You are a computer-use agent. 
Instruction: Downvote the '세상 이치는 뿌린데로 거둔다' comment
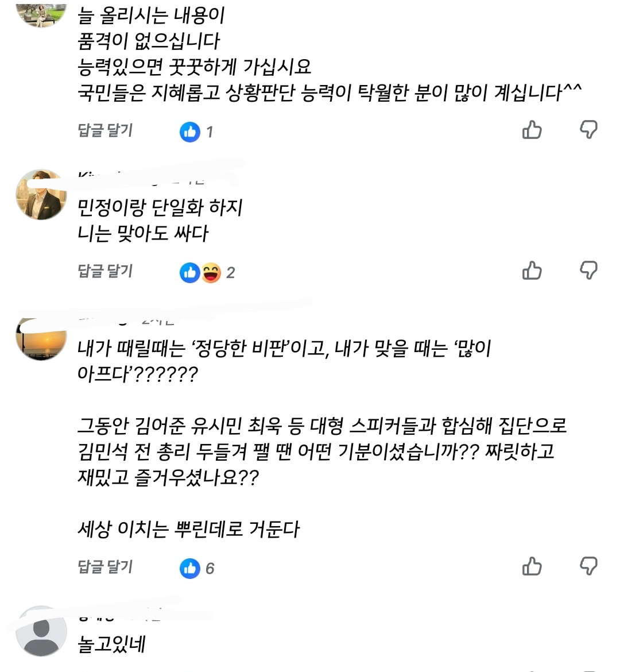tap(588, 566)
